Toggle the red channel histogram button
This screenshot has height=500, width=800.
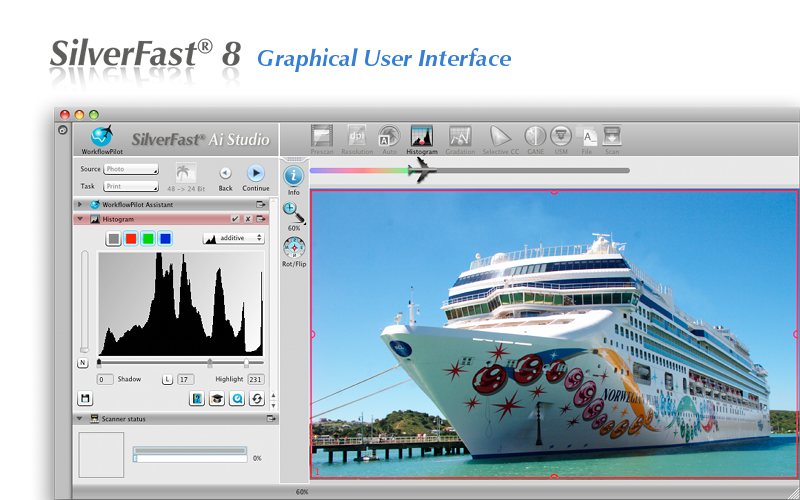[x=131, y=238]
